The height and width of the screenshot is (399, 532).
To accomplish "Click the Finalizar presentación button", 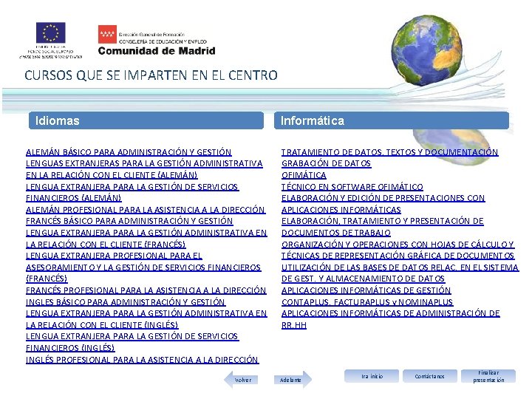I will [488, 376].
